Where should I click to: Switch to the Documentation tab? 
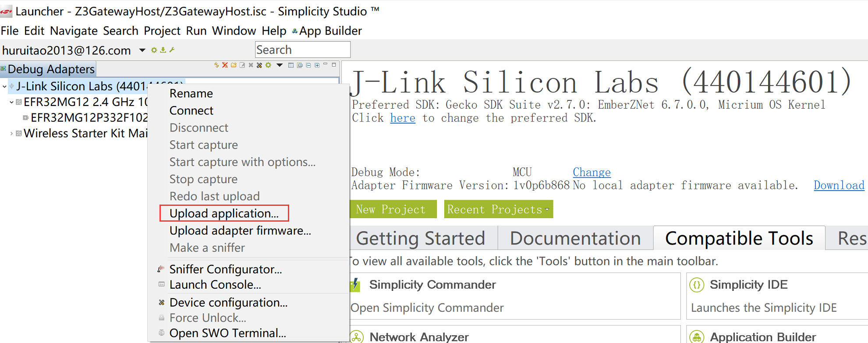575,238
